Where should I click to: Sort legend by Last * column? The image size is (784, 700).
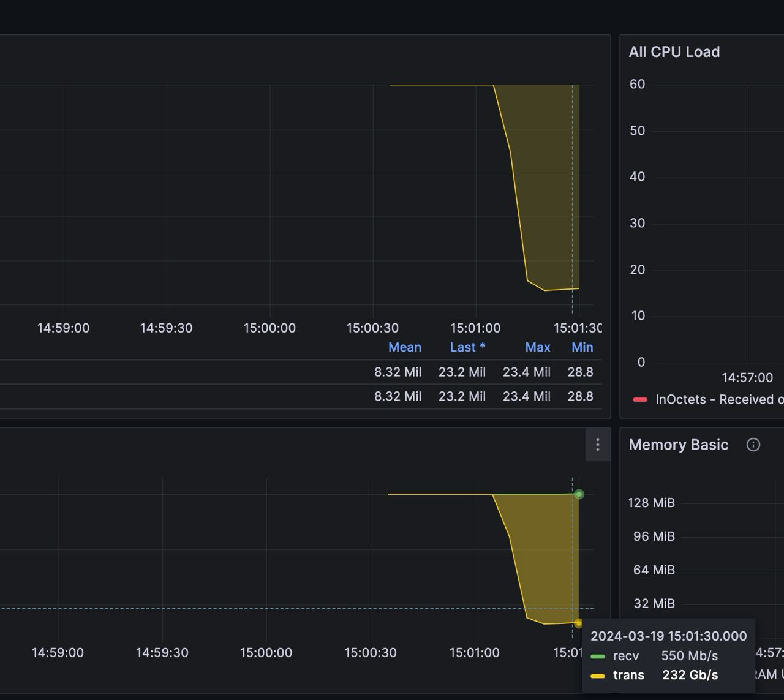(x=467, y=347)
